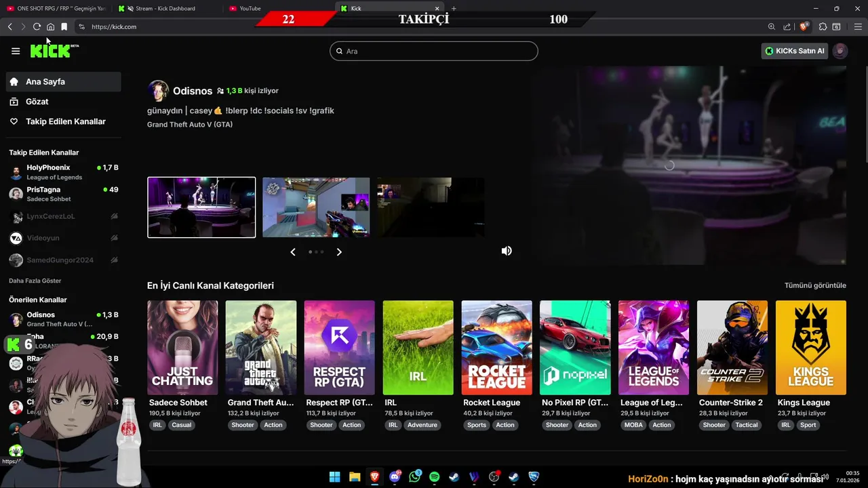Select the second featured stream thumbnail
868x488 pixels.
click(316, 207)
